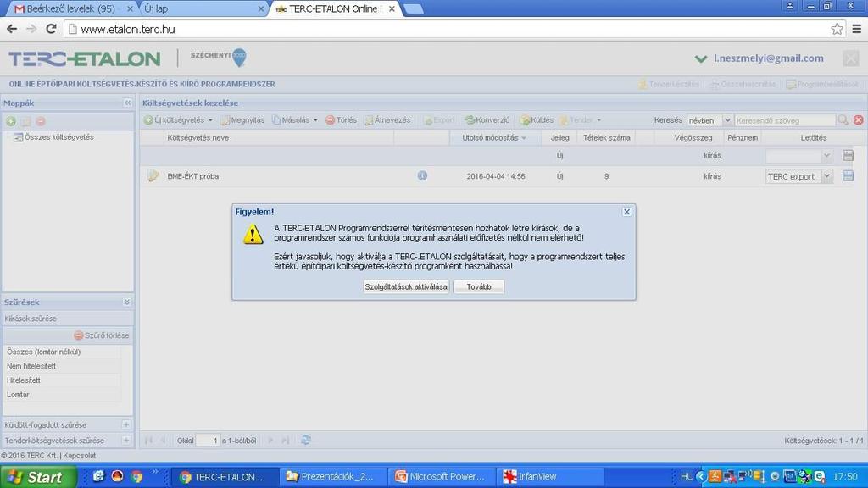
Task: Open IrfanView from the taskbar
Action: point(551,476)
